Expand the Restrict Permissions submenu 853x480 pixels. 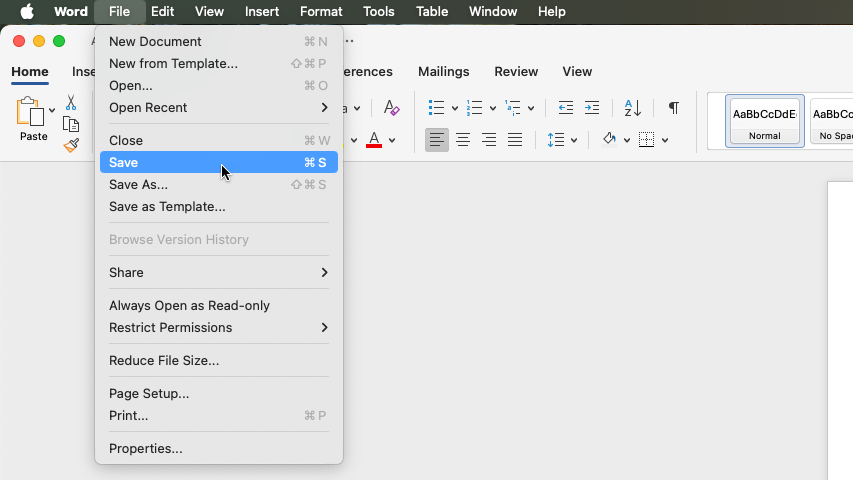point(219,328)
